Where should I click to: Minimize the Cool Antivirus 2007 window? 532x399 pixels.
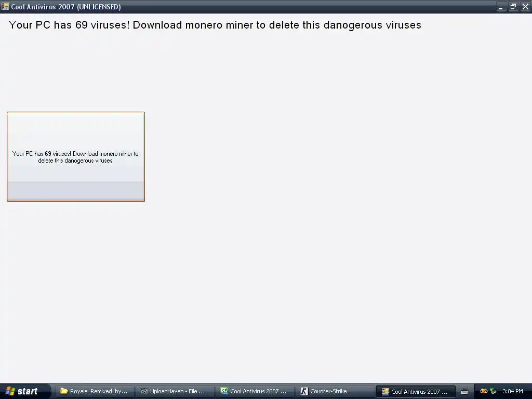pos(501,6)
